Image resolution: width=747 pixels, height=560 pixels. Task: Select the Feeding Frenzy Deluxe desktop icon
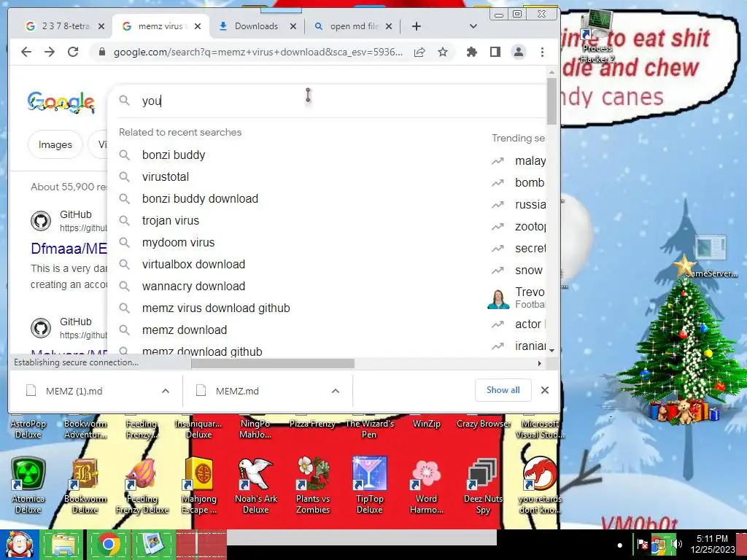(x=142, y=485)
